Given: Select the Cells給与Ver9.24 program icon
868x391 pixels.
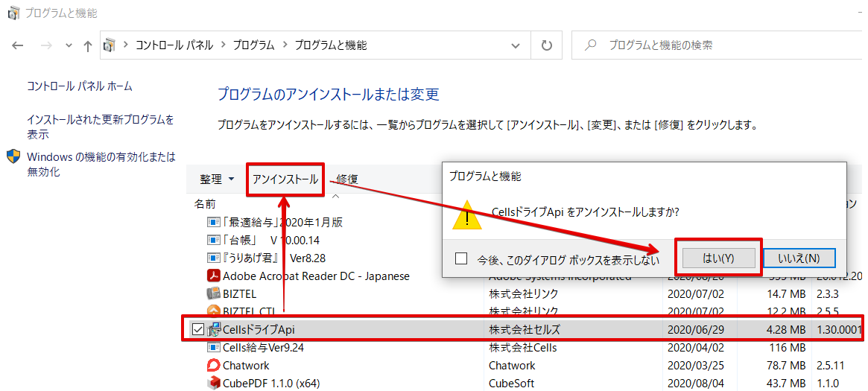Looking at the screenshot, I should point(214,348).
